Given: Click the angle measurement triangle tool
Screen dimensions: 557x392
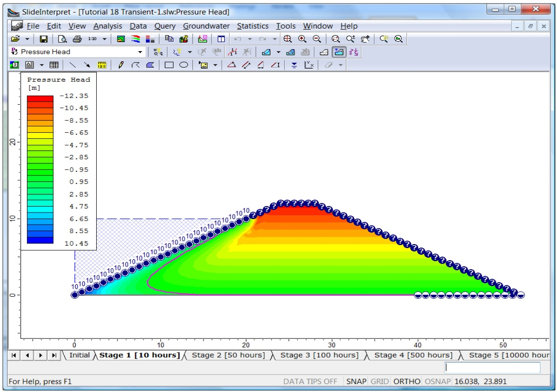Looking at the screenshot, I should 232,65.
